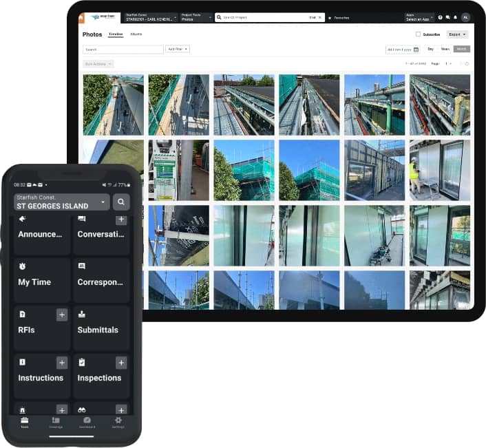Create new Inspection with plus icon
Viewport: 486px width, 448px height.
pyautogui.click(x=121, y=363)
